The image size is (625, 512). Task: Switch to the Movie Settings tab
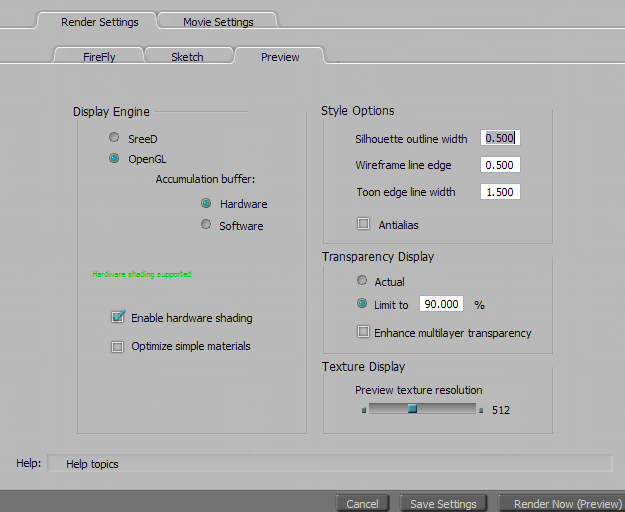(218, 22)
